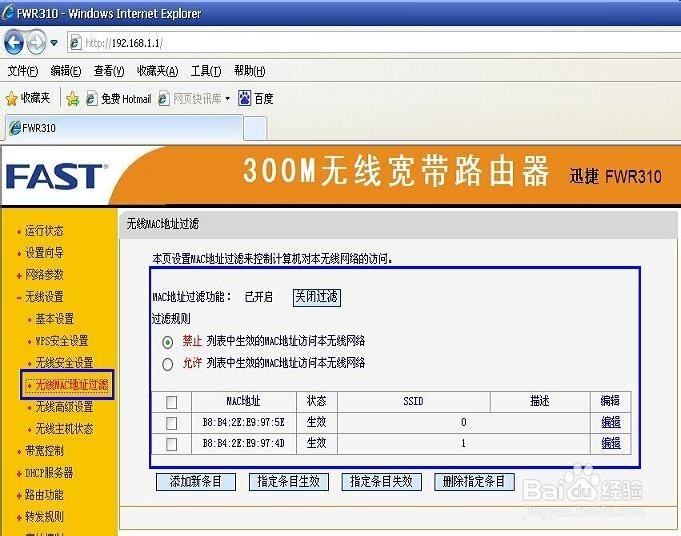The height and width of the screenshot is (536, 681).
Task: Click the 指定条目生效 button
Action: (x=288, y=482)
